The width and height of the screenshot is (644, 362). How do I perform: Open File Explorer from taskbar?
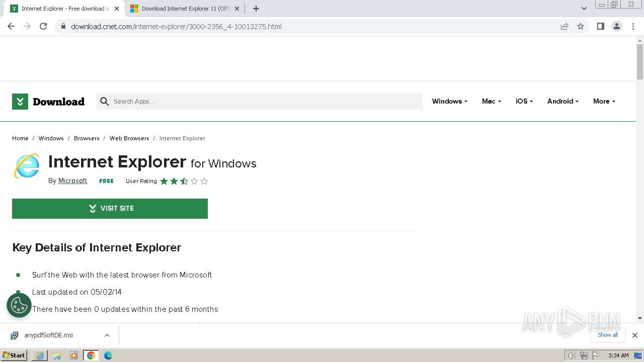tap(57, 355)
